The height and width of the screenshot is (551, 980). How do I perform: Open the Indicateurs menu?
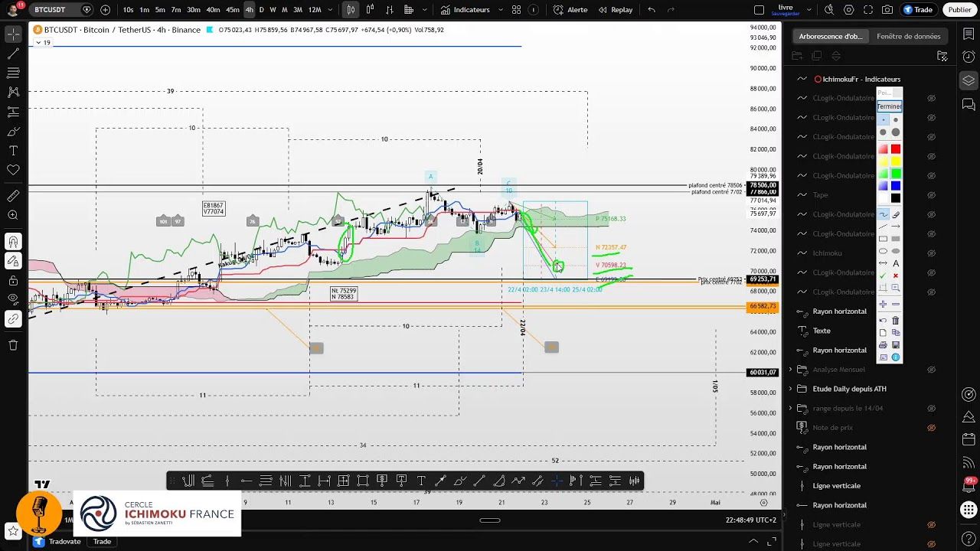coord(465,10)
